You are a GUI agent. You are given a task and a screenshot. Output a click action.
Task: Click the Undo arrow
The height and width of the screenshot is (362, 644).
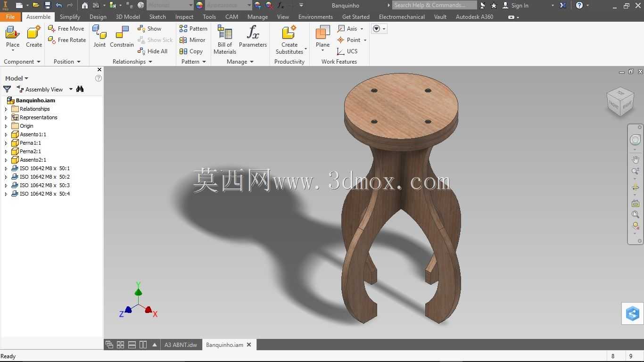[x=58, y=5]
